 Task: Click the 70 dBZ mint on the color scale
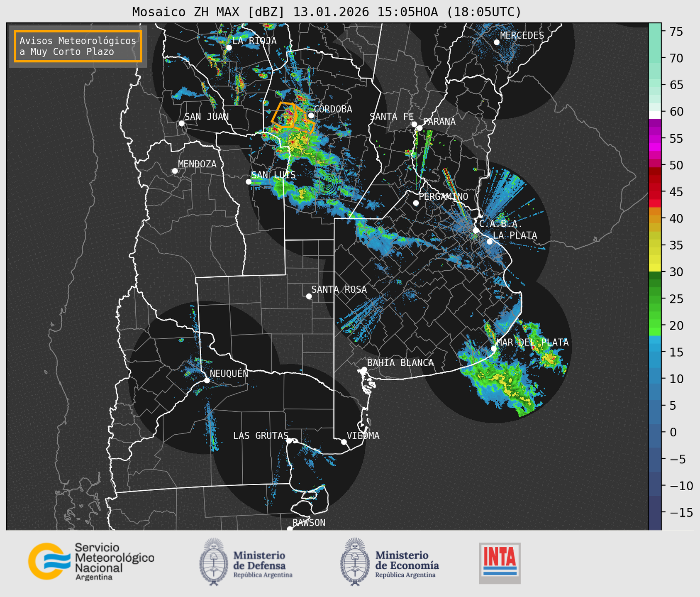[655, 59]
